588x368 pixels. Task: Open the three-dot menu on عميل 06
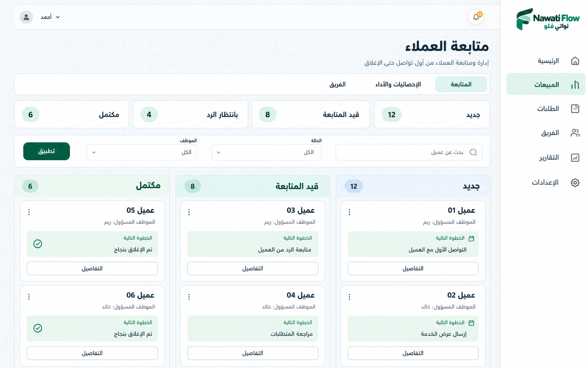pos(29,297)
